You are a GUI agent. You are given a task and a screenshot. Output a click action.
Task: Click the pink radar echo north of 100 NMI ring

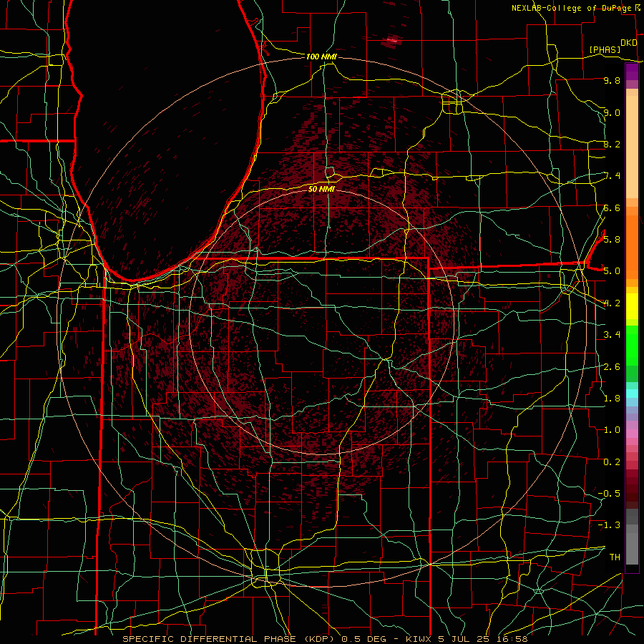(392, 40)
